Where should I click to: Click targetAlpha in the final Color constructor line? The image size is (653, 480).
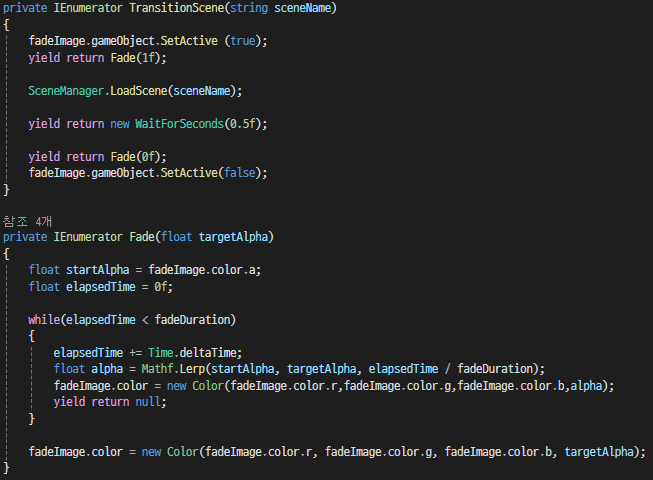pyautogui.click(x=599, y=452)
